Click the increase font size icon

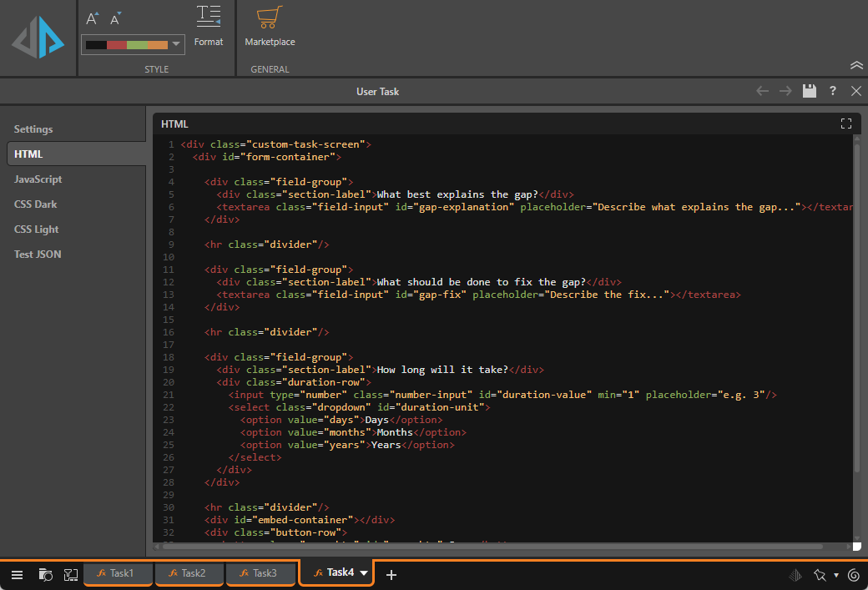pos(93,18)
